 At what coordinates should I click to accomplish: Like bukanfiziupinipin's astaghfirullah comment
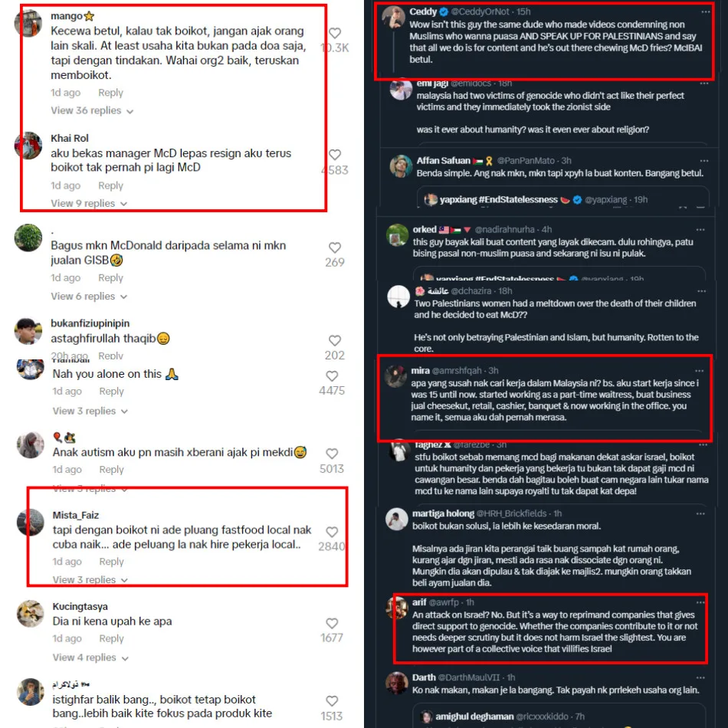335,340
